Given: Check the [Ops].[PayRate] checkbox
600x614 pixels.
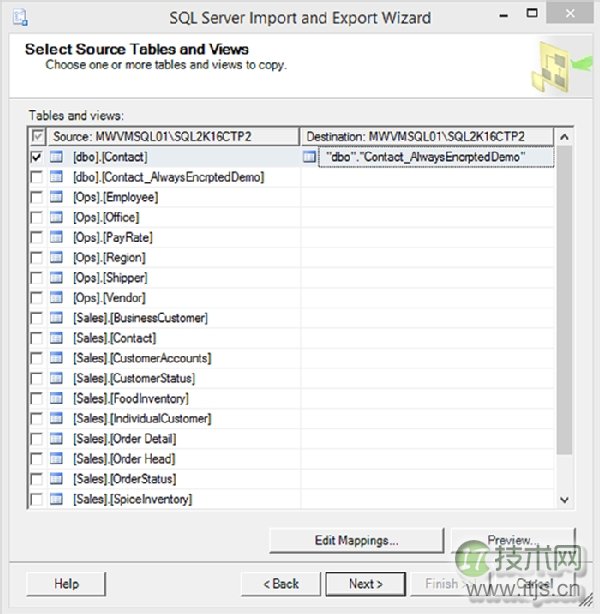Looking at the screenshot, I should [x=36, y=237].
